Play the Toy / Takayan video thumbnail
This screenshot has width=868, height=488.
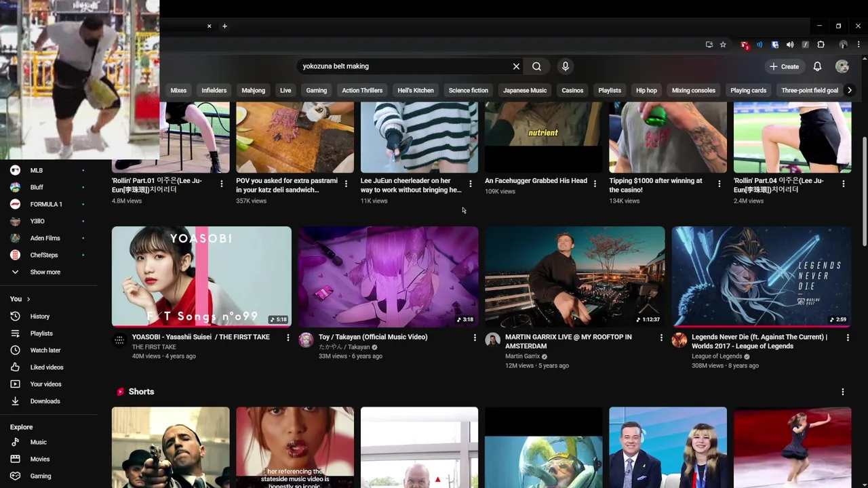388,277
